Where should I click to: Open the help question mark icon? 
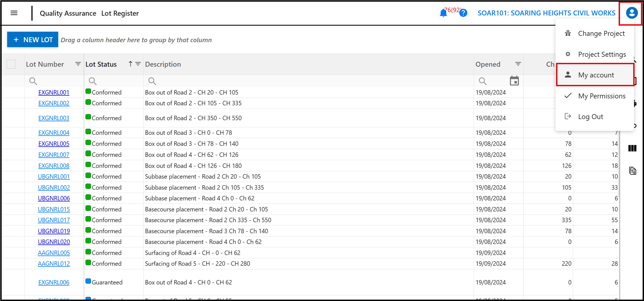463,13
